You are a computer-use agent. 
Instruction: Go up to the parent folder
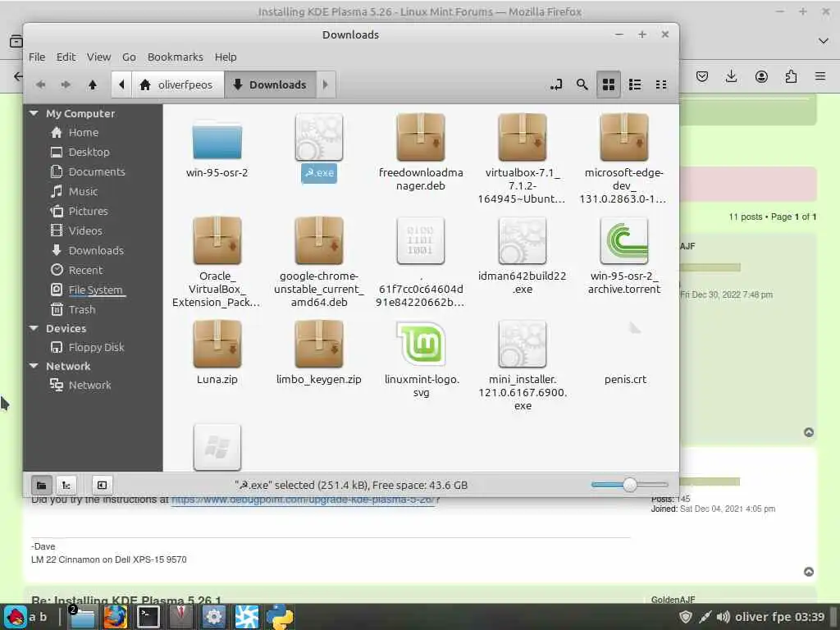click(x=92, y=84)
